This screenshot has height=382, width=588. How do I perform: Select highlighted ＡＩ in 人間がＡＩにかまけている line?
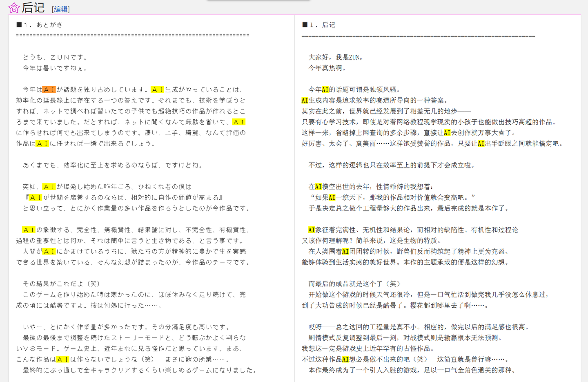tap(49, 252)
